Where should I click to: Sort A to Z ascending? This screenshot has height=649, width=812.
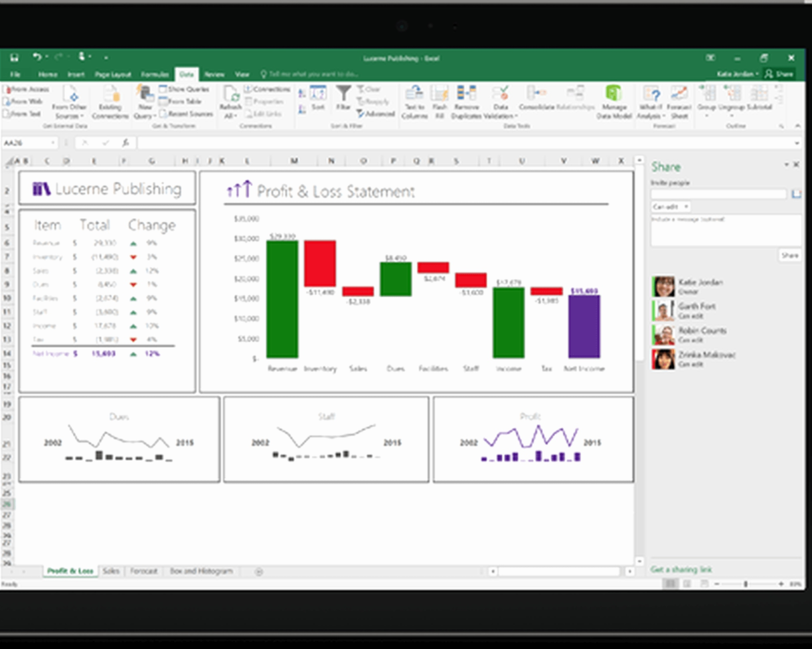click(301, 93)
